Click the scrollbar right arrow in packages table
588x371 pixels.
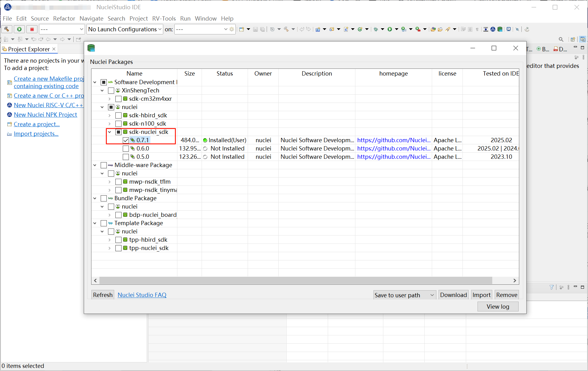point(515,280)
